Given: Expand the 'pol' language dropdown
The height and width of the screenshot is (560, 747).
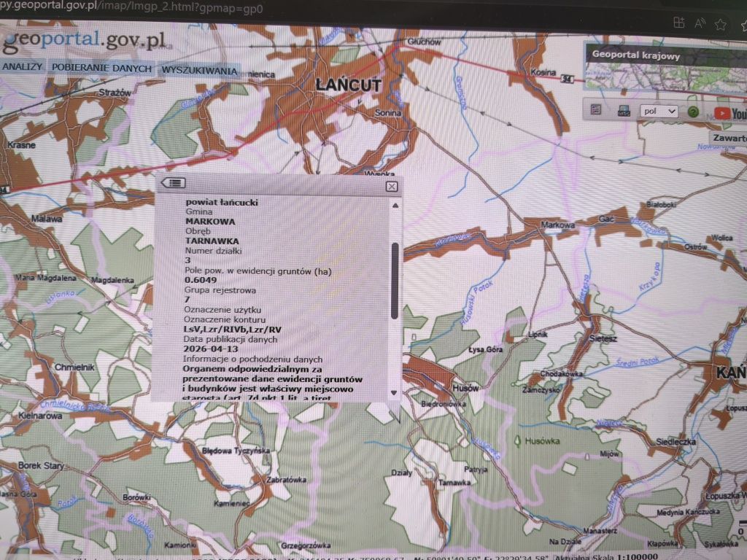Looking at the screenshot, I should tap(658, 112).
